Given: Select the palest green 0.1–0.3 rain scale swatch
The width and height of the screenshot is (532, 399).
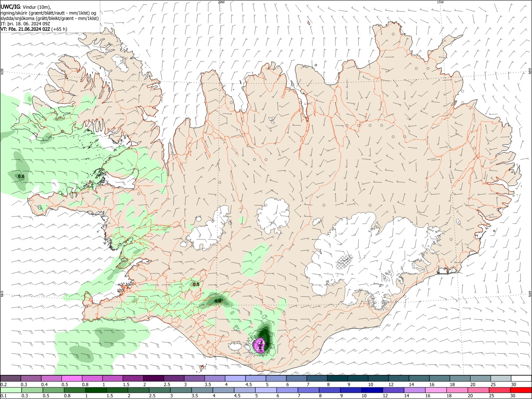Looking at the screenshot, I should [11, 390].
